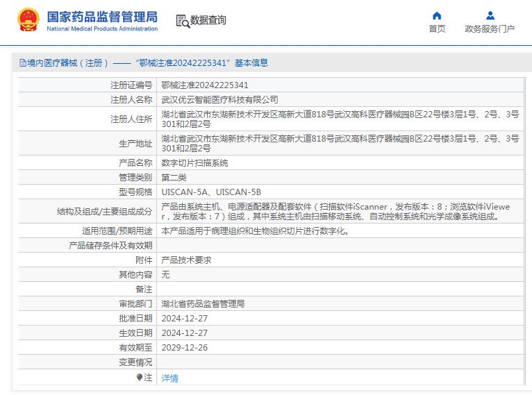Click the 附件 row label
Image resolution: width=532 pixels, height=395 pixels.
click(144, 260)
